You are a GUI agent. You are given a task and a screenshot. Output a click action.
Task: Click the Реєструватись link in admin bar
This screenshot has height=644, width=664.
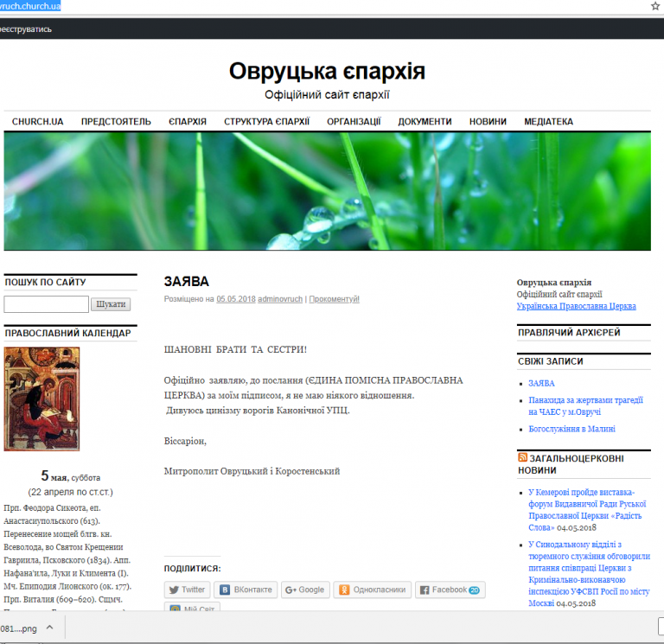[26, 29]
